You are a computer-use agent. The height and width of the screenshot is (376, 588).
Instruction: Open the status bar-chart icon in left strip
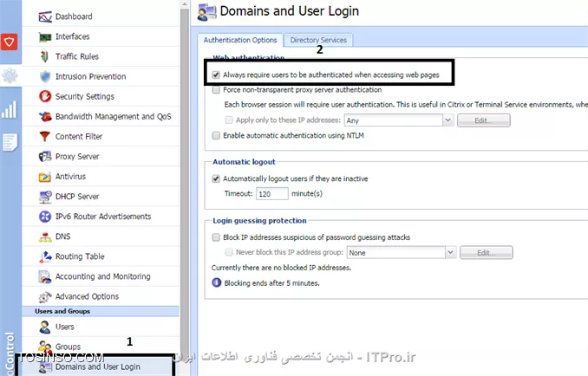pos(9,110)
